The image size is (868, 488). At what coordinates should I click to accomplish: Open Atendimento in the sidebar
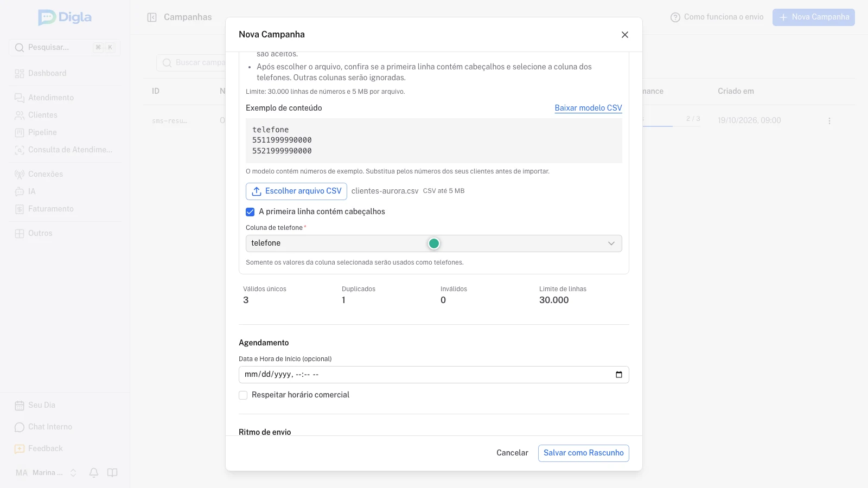pos(65,98)
